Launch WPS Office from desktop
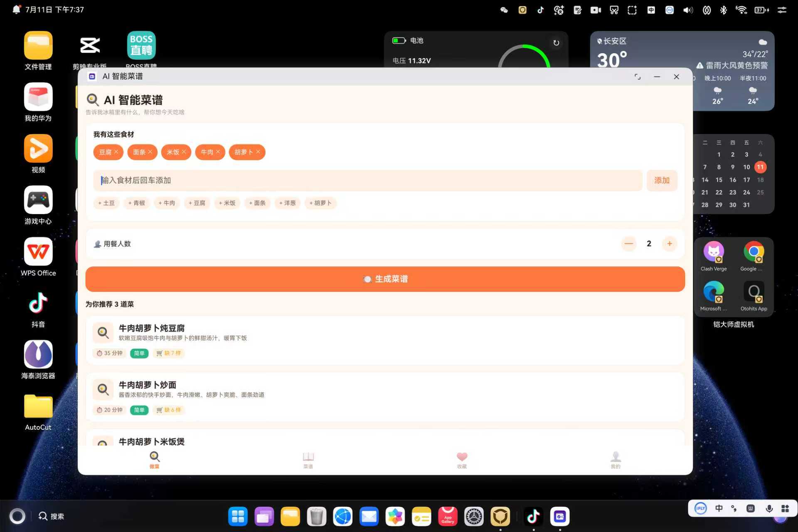The height and width of the screenshot is (532, 798). point(38,257)
